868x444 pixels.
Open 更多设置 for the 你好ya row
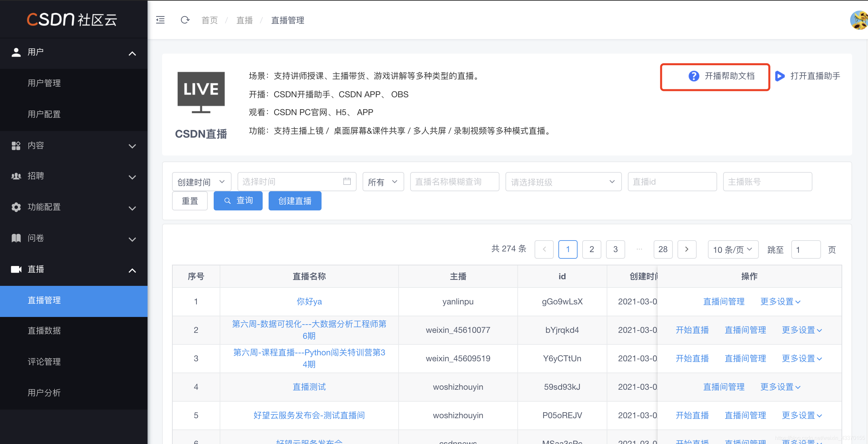pyautogui.click(x=780, y=301)
